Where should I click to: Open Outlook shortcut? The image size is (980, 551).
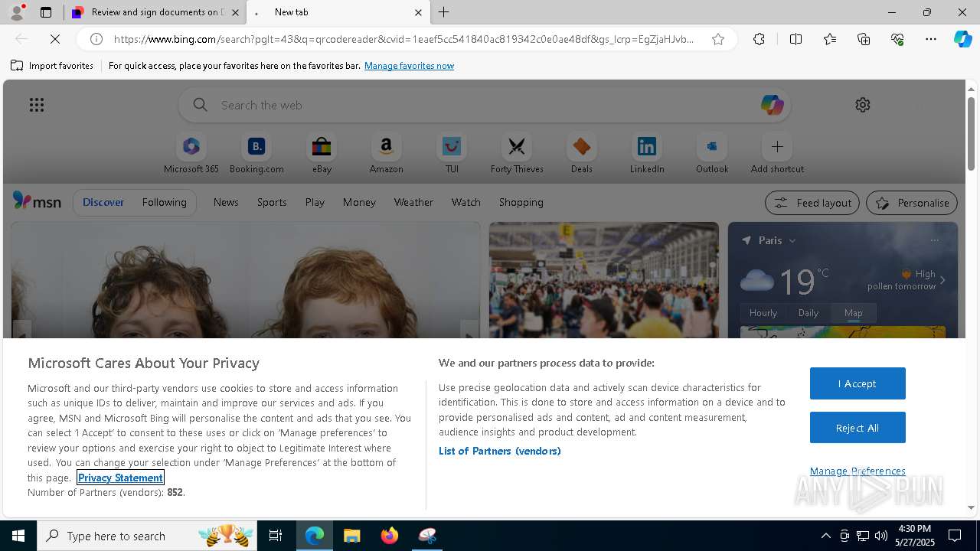tap(712, 154)
